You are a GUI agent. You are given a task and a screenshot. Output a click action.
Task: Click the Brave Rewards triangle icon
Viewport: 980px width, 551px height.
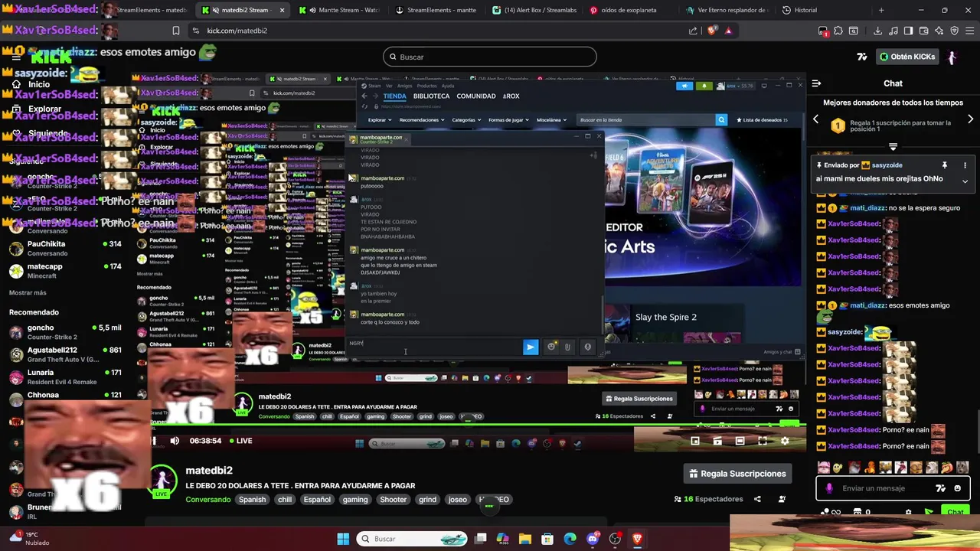(728, 31)
